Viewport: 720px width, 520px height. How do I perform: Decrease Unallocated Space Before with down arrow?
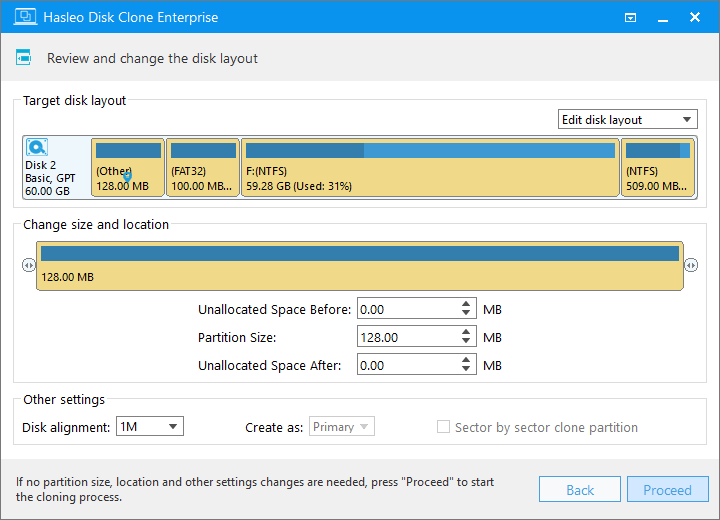(x=466, y=313)
